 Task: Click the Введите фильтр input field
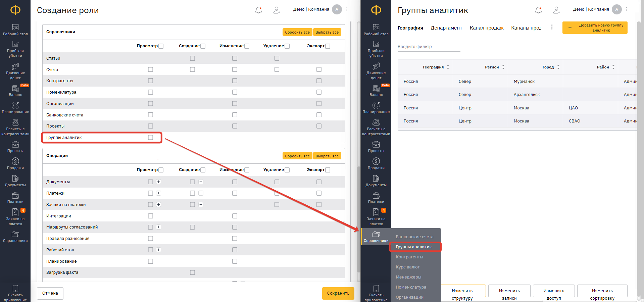[429, 47]
